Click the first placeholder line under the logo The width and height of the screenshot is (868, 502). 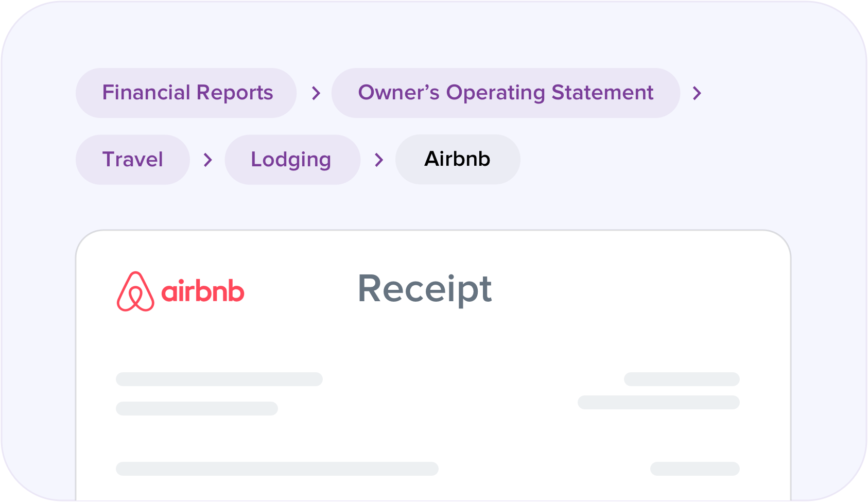[x=219, y=379]
